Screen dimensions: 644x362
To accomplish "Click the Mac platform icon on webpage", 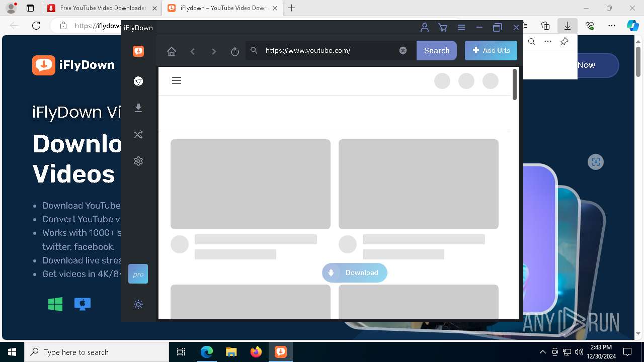I will 83,304.
